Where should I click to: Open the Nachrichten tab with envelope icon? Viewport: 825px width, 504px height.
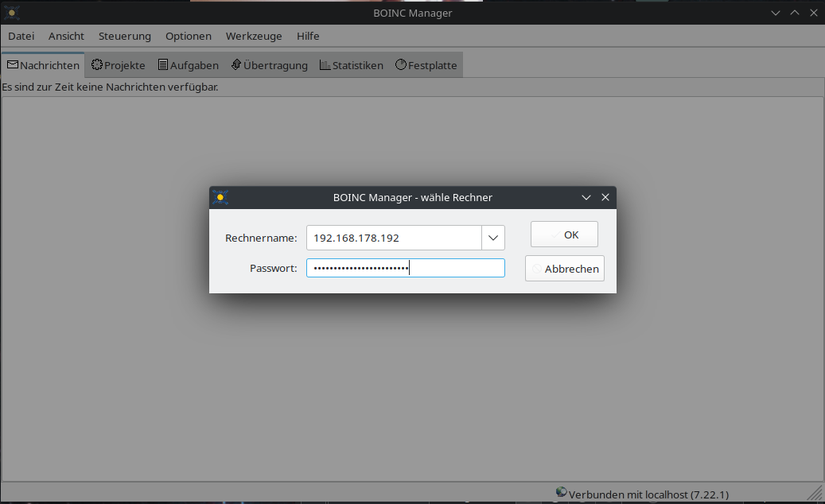point(43,65)
